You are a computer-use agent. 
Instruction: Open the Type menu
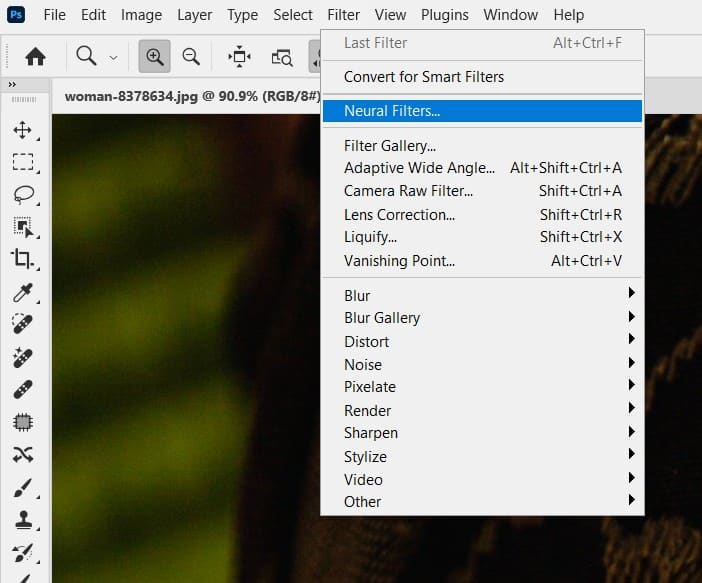242,15
